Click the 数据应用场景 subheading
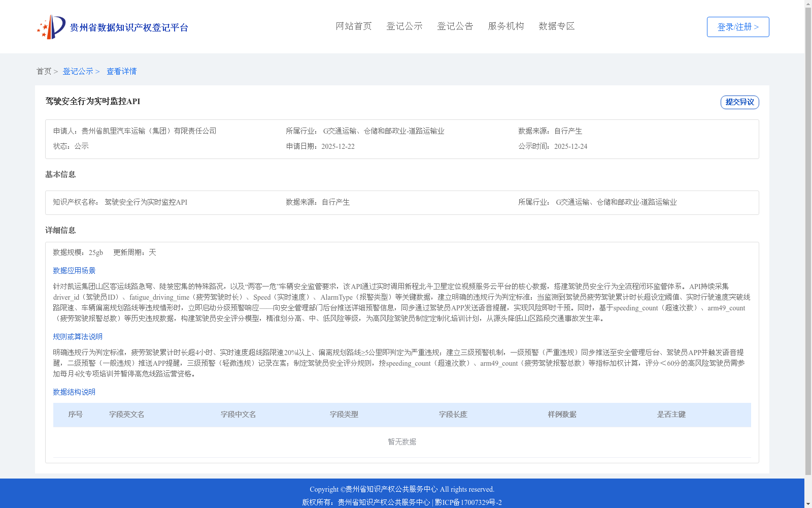 pyautogui.click(x=74, y=270)
